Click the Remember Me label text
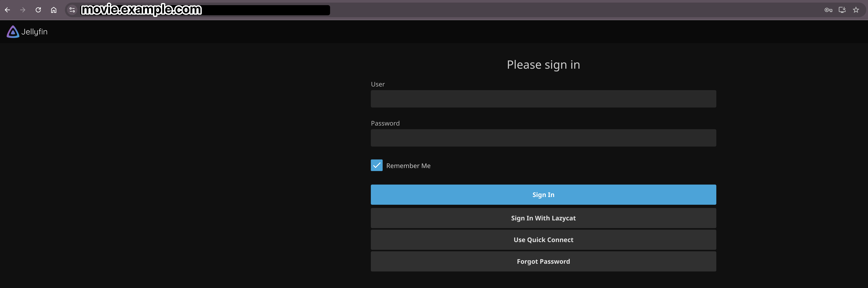Image resolution: width=868 pixels, height=288 pixels. coord(408,165)
